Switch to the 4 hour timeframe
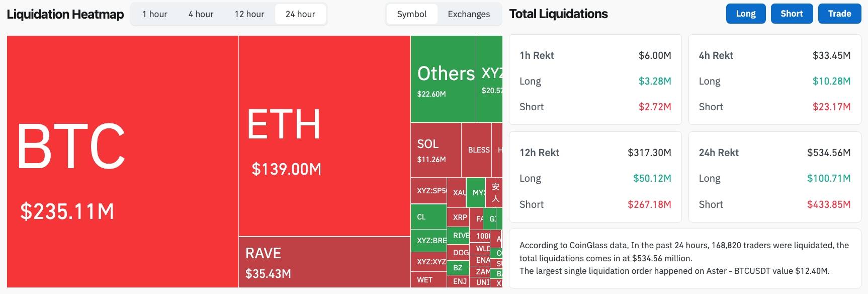Image resolution: width=868 pixels, height=294 pixels. (200, 14)
